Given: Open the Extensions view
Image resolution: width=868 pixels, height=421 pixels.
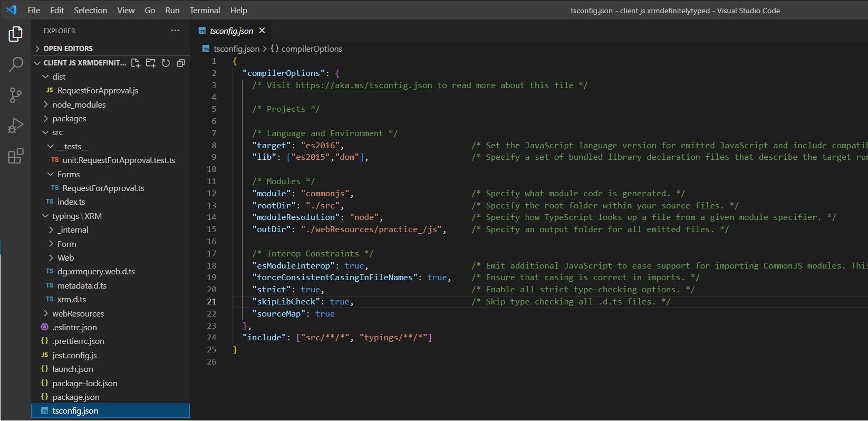Looking at the screenshot, I should point(16,156).
